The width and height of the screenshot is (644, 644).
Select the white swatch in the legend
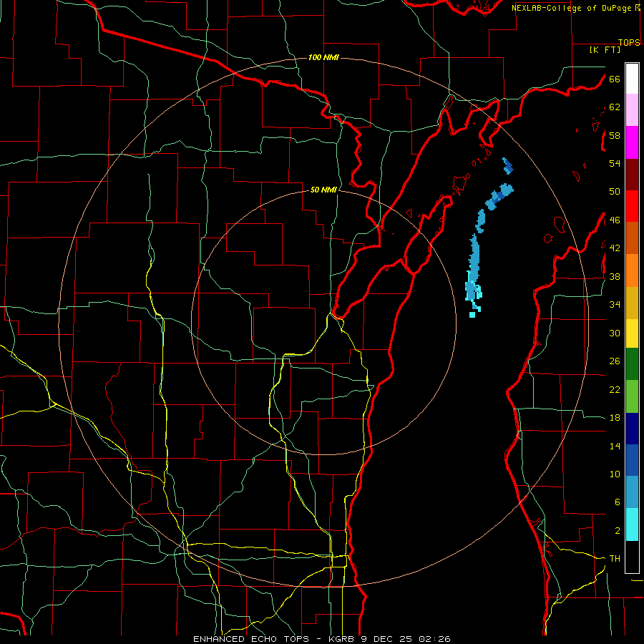[x=632, y=79]
